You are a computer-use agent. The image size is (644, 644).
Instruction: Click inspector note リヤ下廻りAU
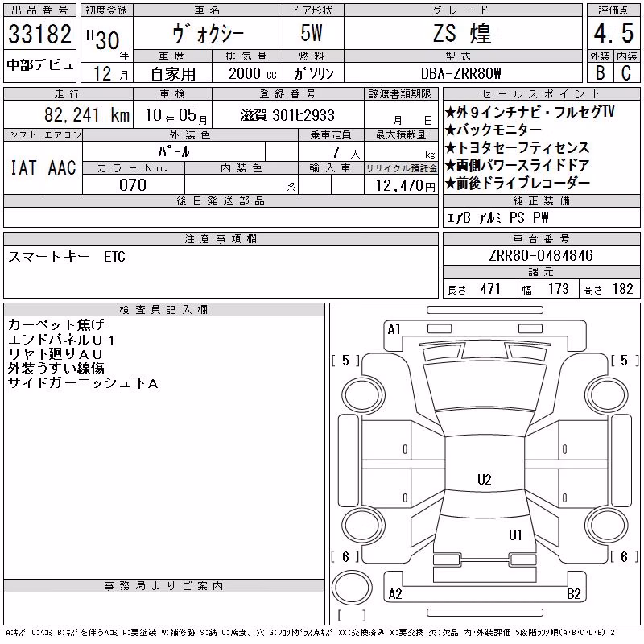55,354
